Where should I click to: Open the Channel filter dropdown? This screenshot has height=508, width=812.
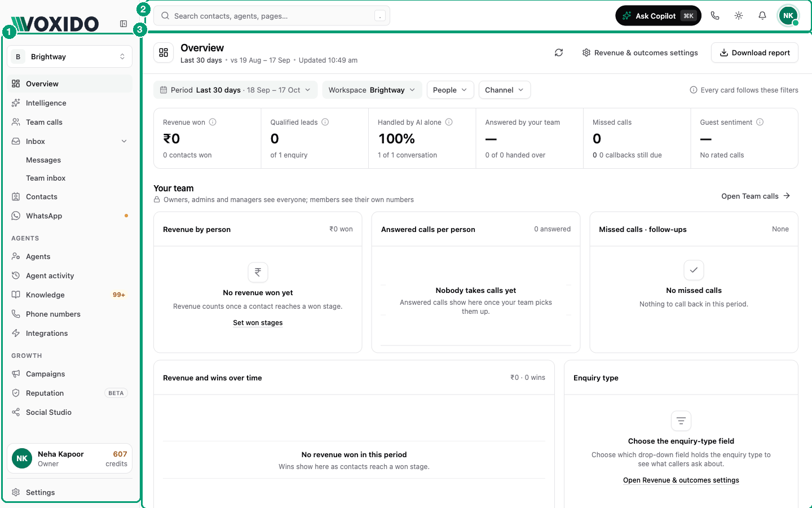[505, 90]
